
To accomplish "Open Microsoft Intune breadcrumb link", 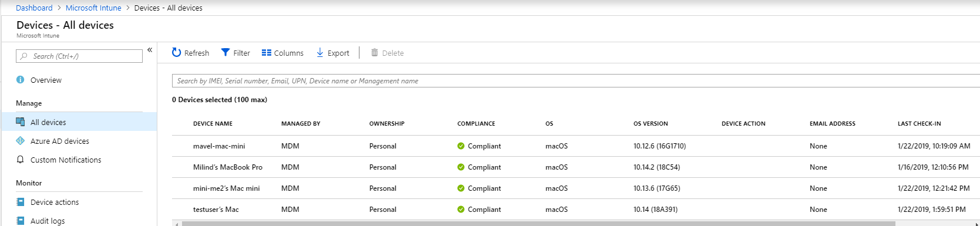I will pyautogui.click(x=93, y=8).
